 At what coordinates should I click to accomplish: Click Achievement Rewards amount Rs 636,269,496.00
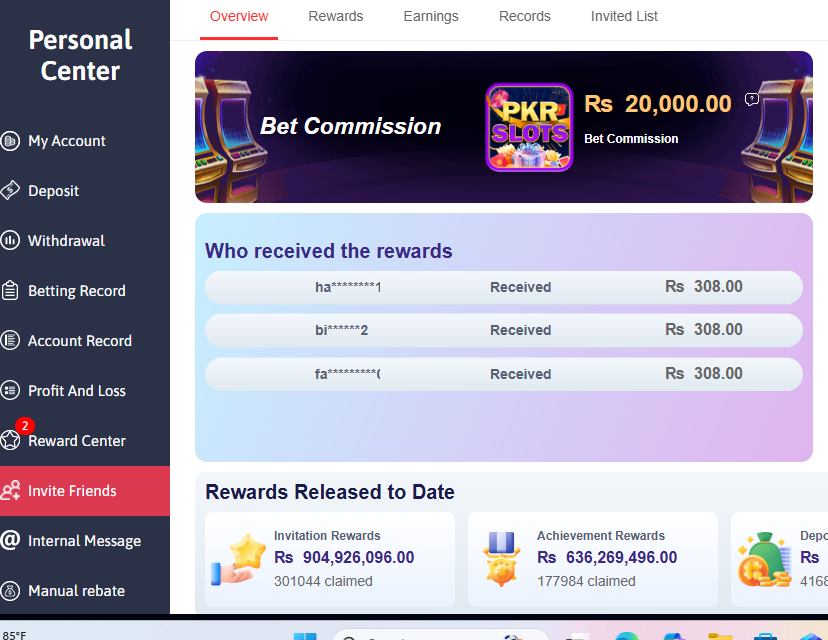point(607,557)
